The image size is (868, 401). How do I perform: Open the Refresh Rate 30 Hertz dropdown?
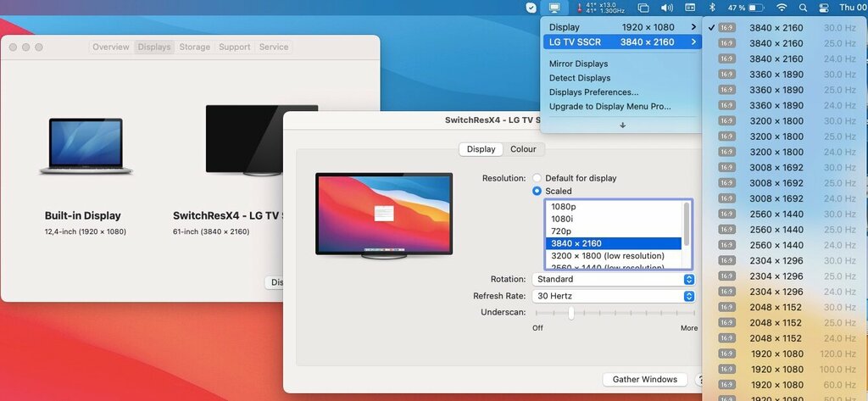614,296
